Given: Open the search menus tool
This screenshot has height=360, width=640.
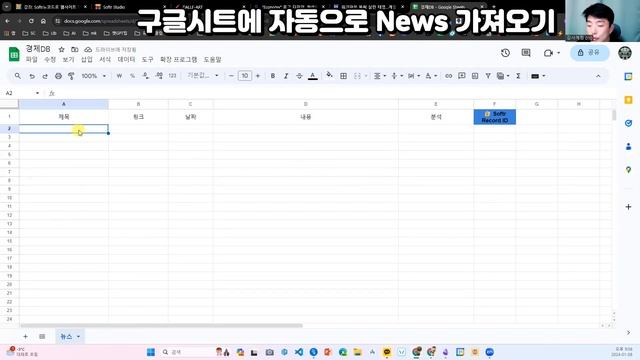Looking at the screenshot, I should coord(18,76).
